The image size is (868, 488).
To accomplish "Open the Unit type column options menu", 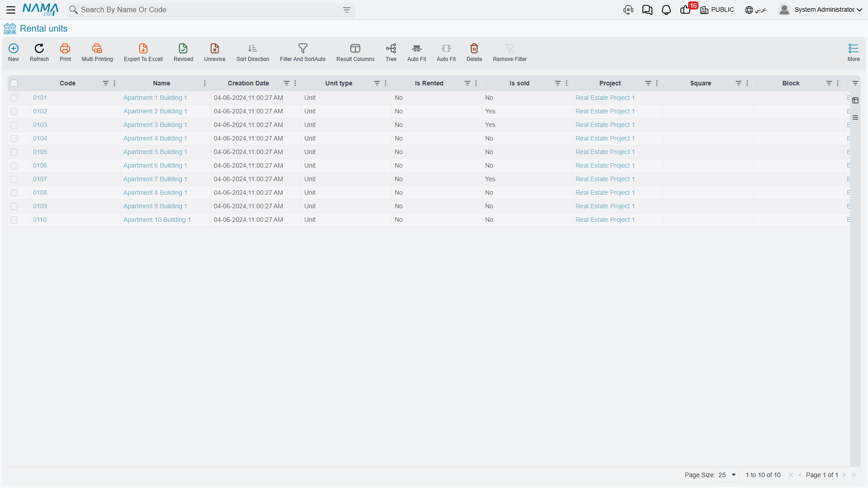I will (386, 83).
